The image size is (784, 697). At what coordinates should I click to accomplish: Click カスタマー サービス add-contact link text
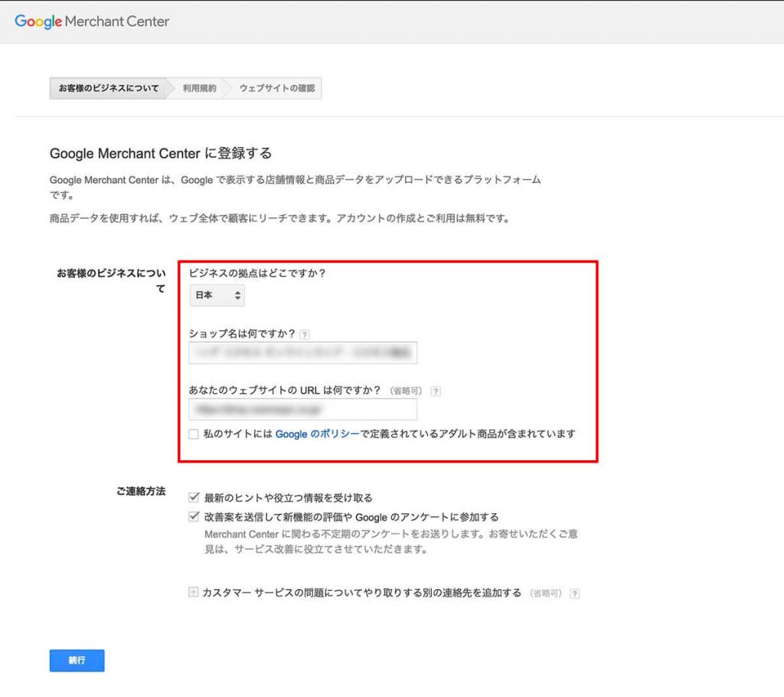[362, 593]
